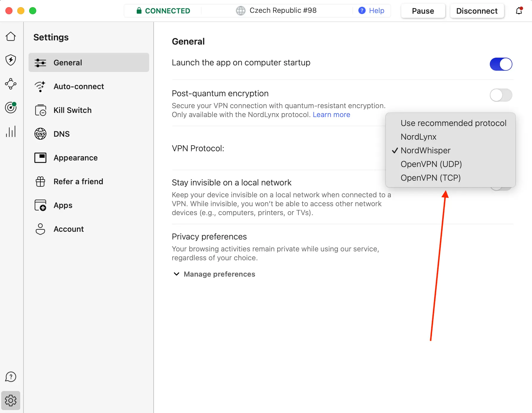The image size is (532, 413).
Task: Click the Pause button
Action: (423, 11)
